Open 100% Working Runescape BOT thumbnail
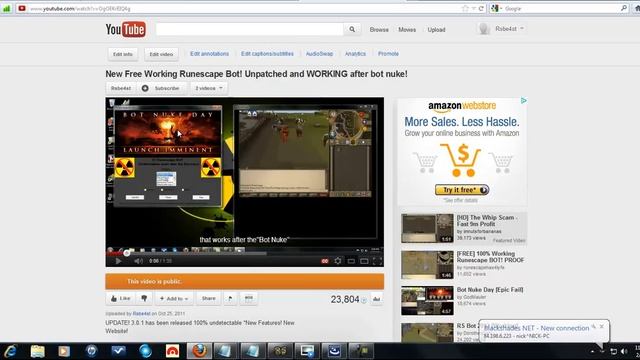 [427, 265]
